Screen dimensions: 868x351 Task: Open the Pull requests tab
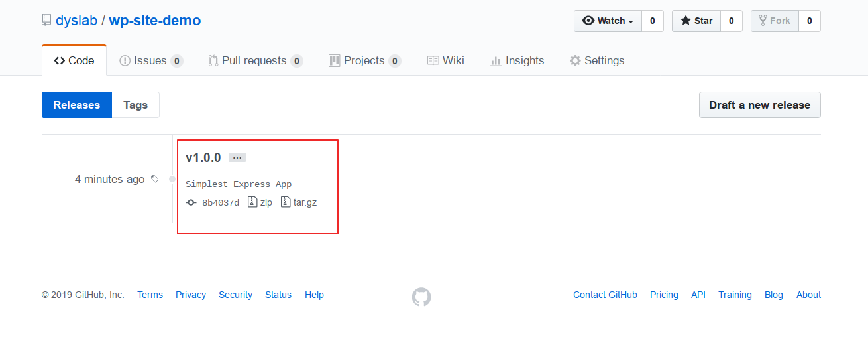click(x=255, y=60)
